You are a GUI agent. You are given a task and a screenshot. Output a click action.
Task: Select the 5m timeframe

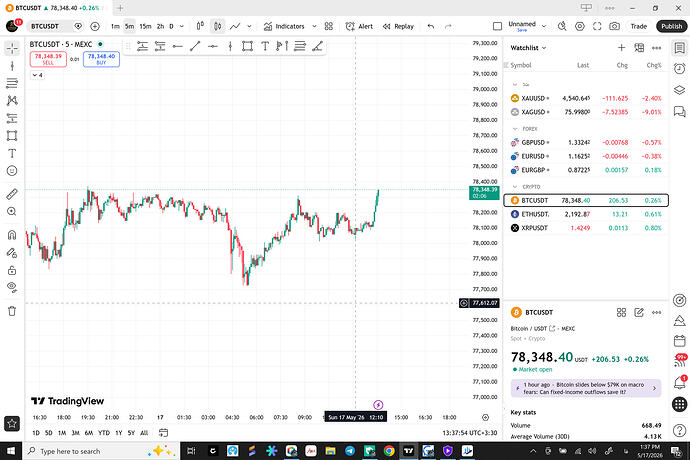[129, 26]
